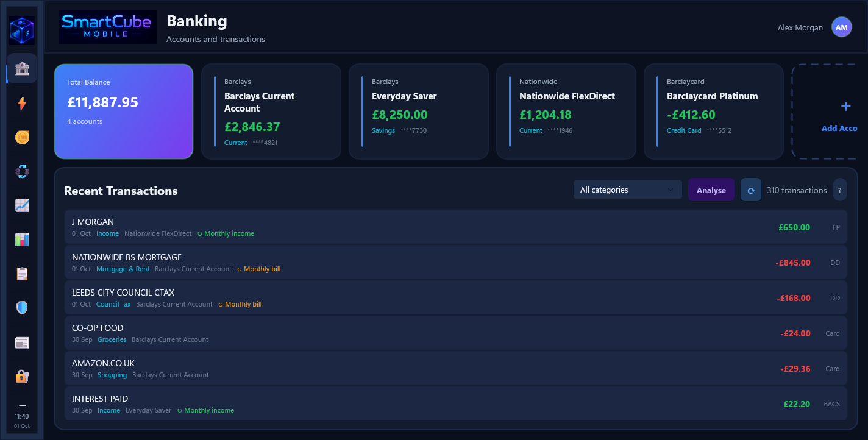Click the SmartCube cube logo icon in sidebar

(22, 30)
